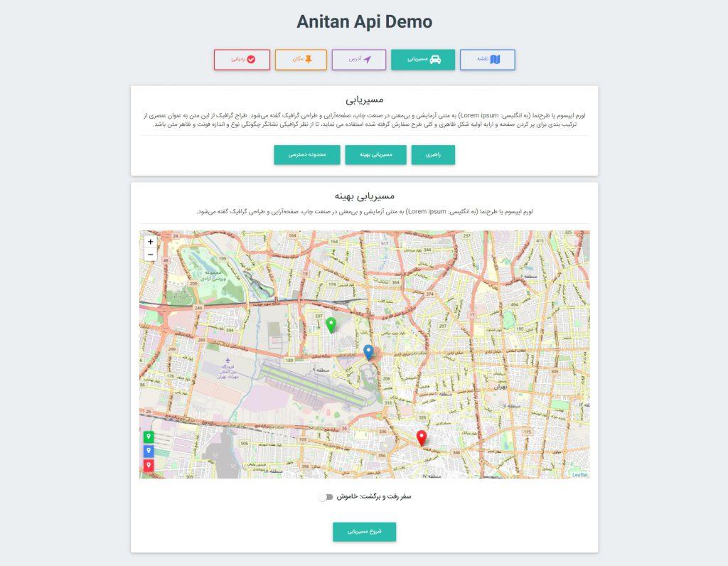Image resolution: width=728 pixels, height=566 pixels.
Task: Click the red destination pin on the map
Action: tap(422, 438)
